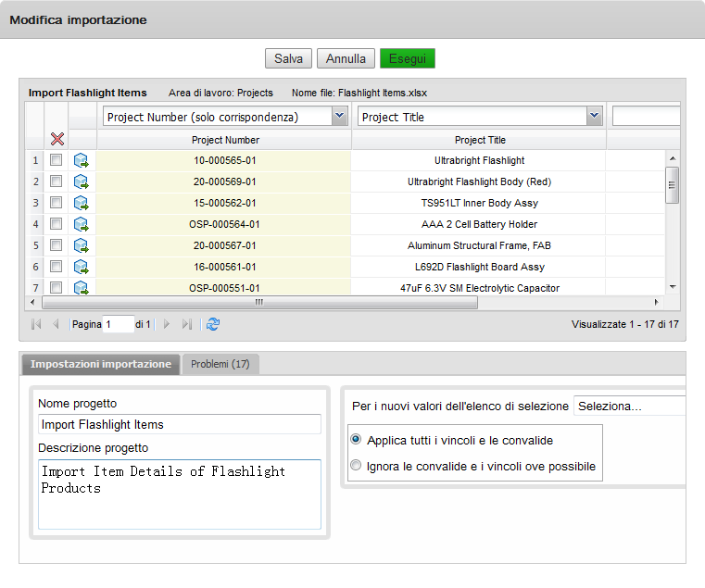Image resolution: width=705 pixels, height=588 pixels.
Task: Click the Descrizione progetto text area
Action: (180, 494)
